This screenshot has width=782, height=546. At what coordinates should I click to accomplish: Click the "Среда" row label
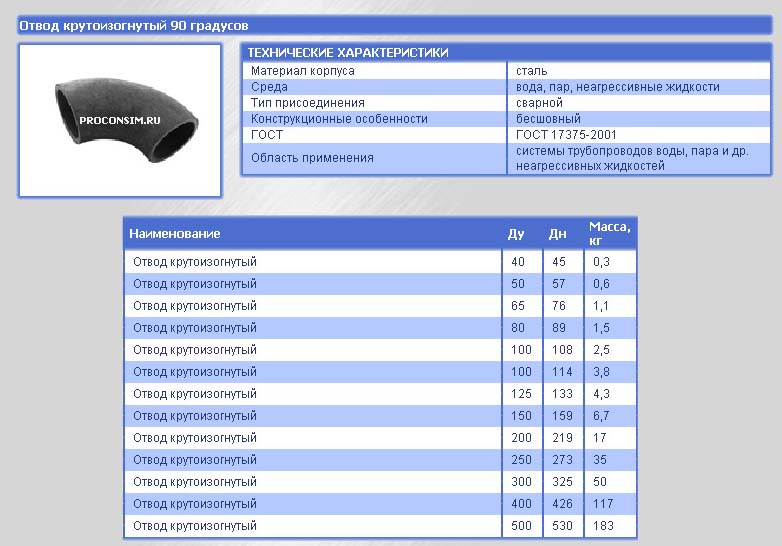click(270, 87)
